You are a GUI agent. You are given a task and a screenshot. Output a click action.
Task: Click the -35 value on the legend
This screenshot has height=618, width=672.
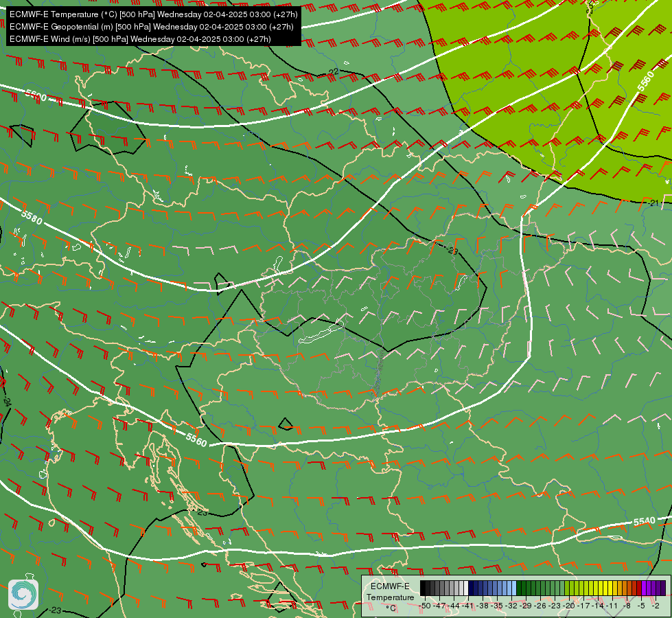point(497,606)
